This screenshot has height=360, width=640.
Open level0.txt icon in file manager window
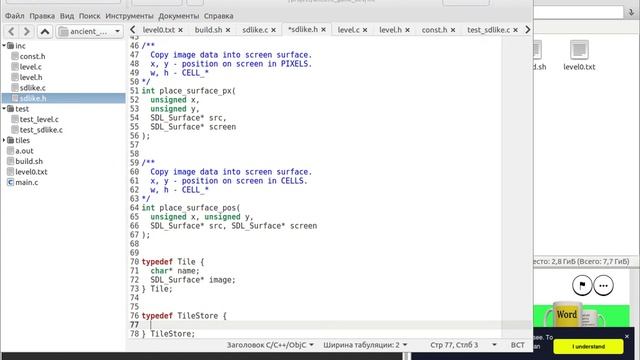click(579, 56)
